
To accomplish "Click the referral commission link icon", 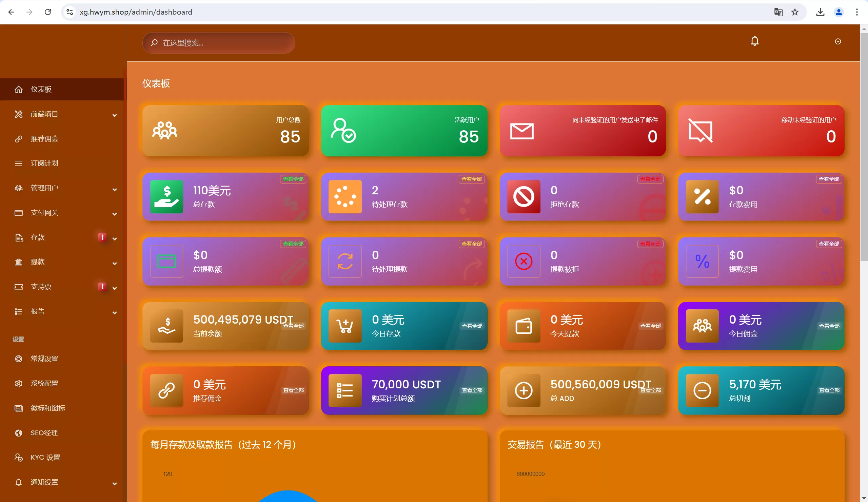I will click(x=166, y=391).
